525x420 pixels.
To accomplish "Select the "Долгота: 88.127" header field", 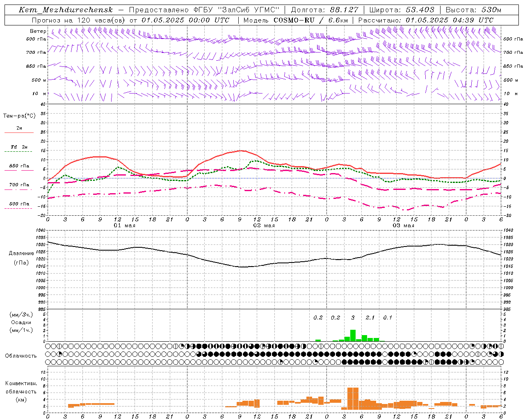I will pyautogui.click(x=324, y=10).
